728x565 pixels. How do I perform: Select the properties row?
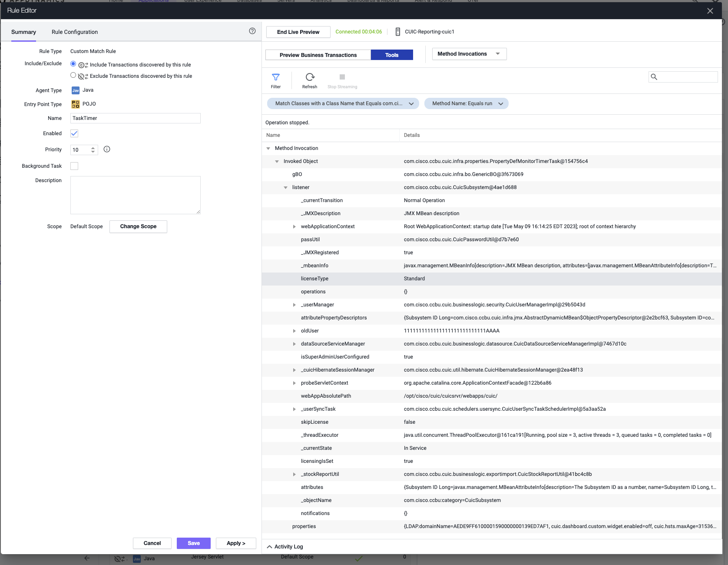(x=492, y=527)
